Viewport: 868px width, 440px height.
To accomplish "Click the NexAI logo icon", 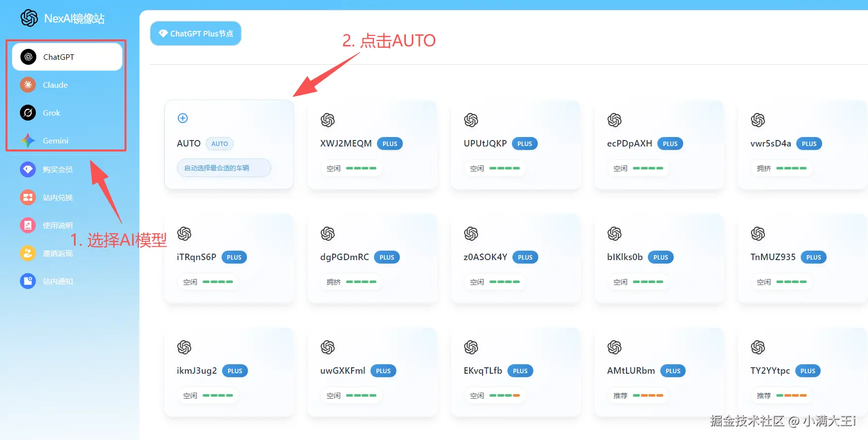I will click(x=29, y=18).
